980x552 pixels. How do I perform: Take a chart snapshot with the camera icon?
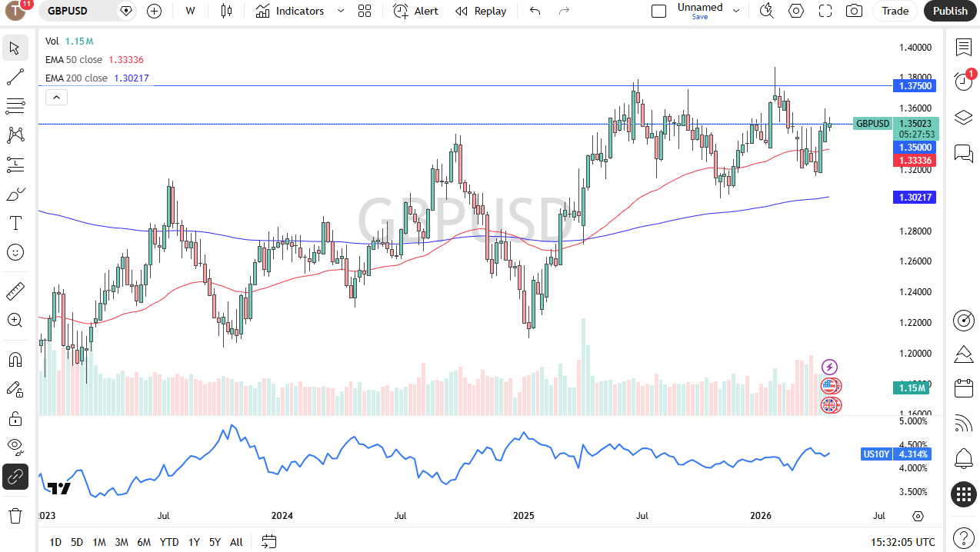(x=854, y=11)
